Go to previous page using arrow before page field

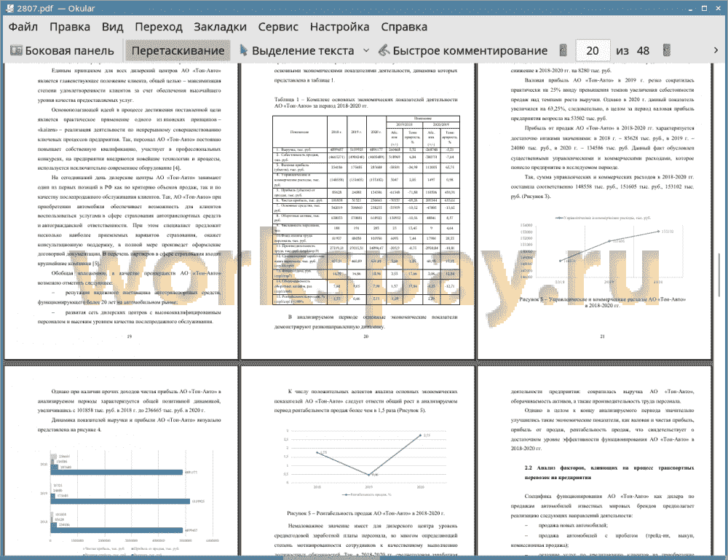(563, 50)
